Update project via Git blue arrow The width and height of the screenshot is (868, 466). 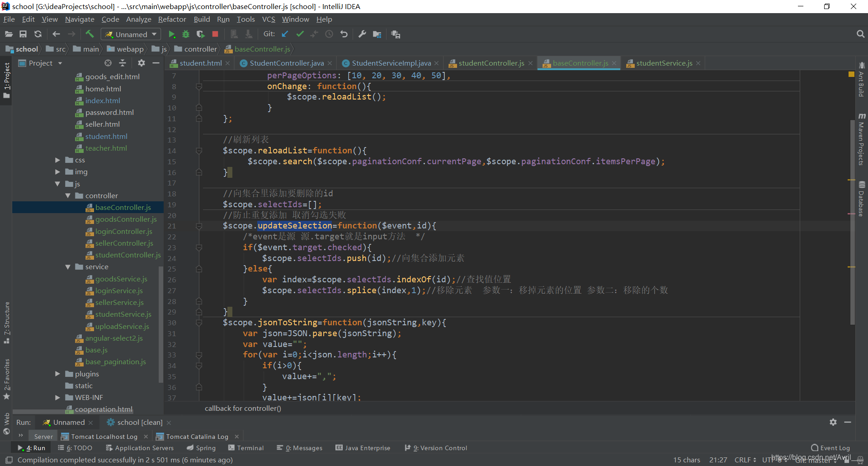[x=285, y=34]
